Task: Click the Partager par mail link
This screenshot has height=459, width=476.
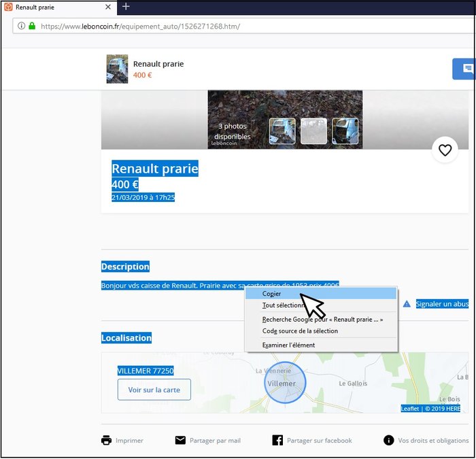Action: click(x=216, y=440)
